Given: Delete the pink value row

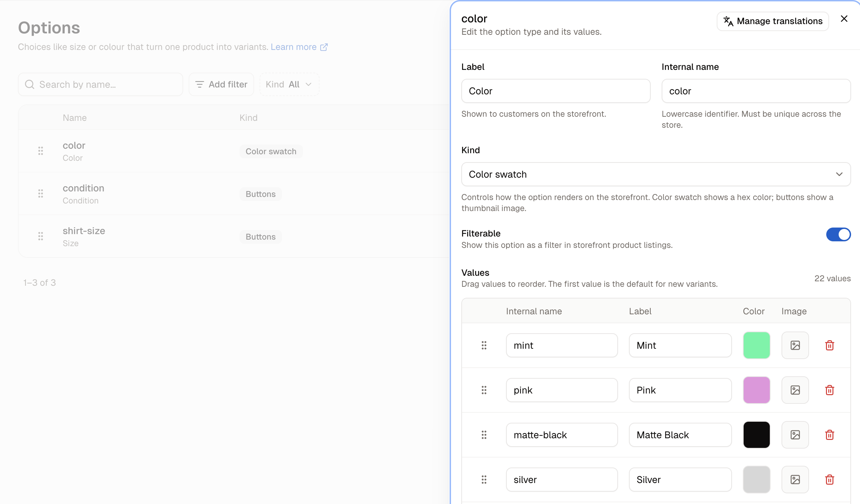Looking at the screenshot, I should click(x=829, y=390).
